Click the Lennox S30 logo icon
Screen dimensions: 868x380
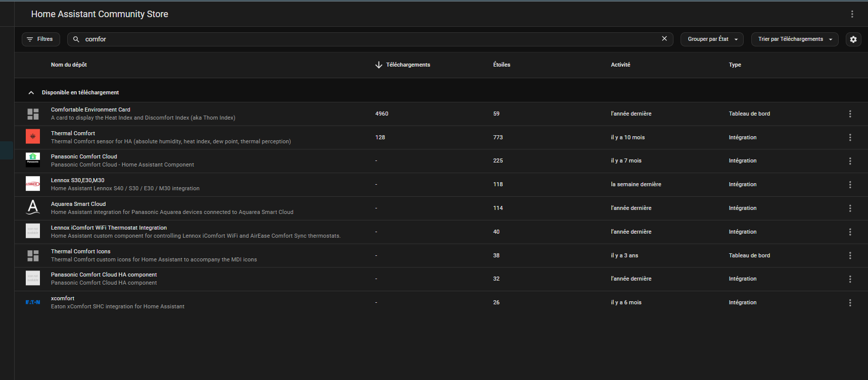[33, 184]
